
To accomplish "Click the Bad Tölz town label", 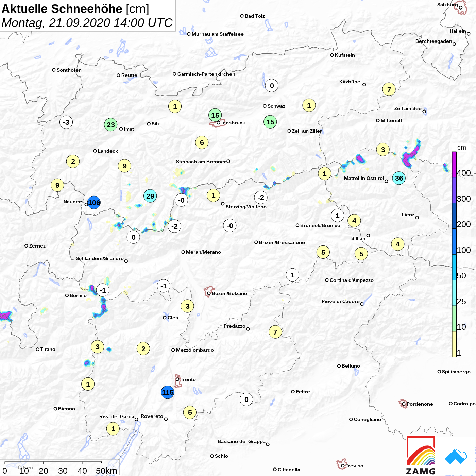I will (x=255, y=16).
